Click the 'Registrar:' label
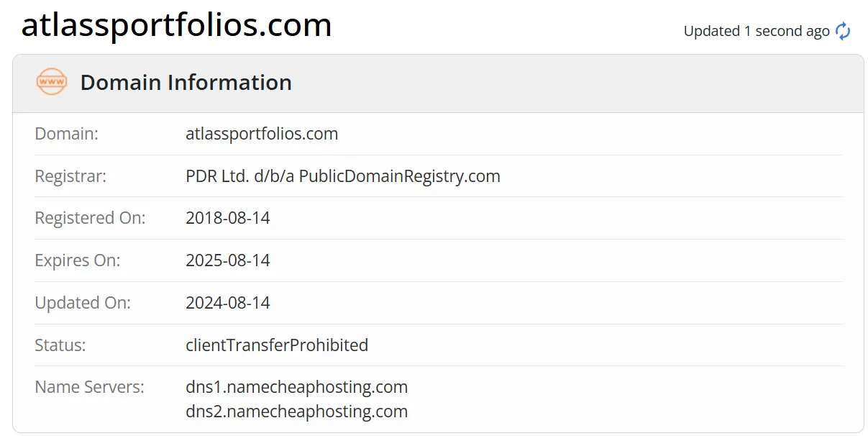 [x=70, y=176]
